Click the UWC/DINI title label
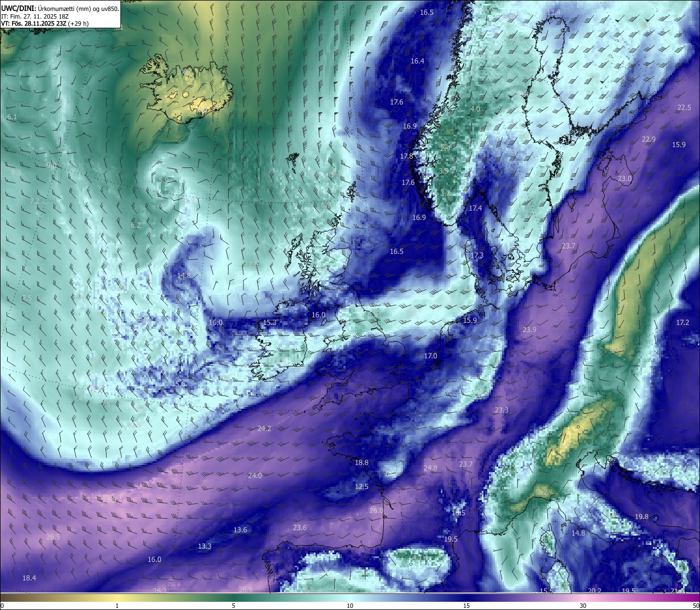 pyautogui.click(x=18, y=8)
